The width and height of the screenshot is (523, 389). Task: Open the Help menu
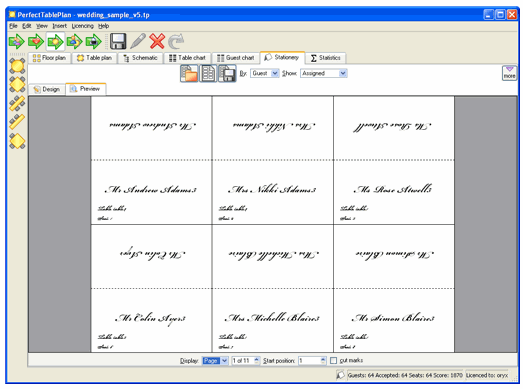(x=103, y=26)
